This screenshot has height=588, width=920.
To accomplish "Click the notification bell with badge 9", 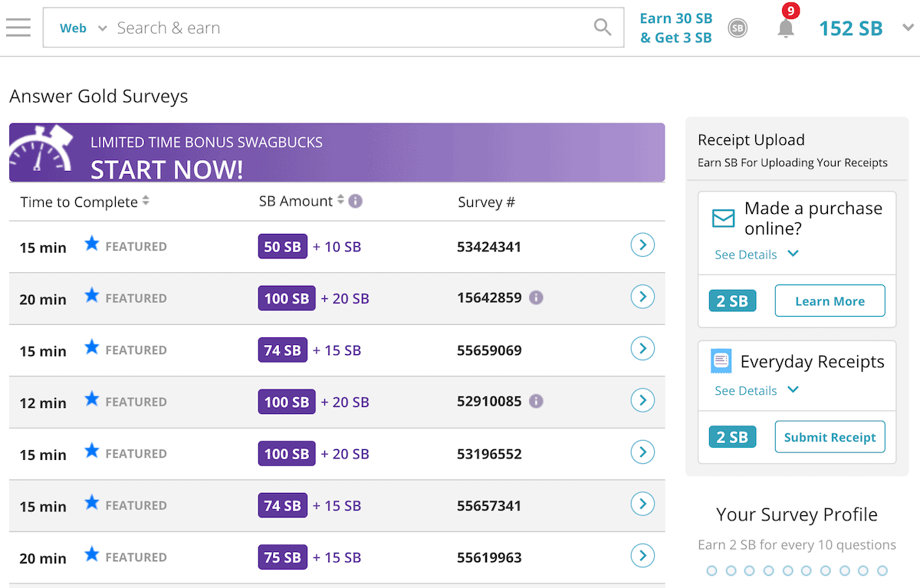I will pyautogui.click(x=785, y=29).
